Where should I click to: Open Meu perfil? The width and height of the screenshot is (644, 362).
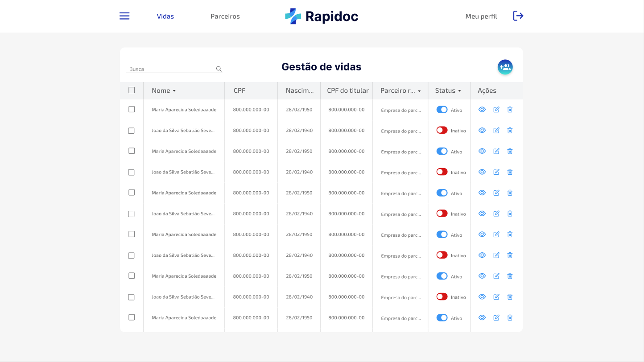click(481, 16)
